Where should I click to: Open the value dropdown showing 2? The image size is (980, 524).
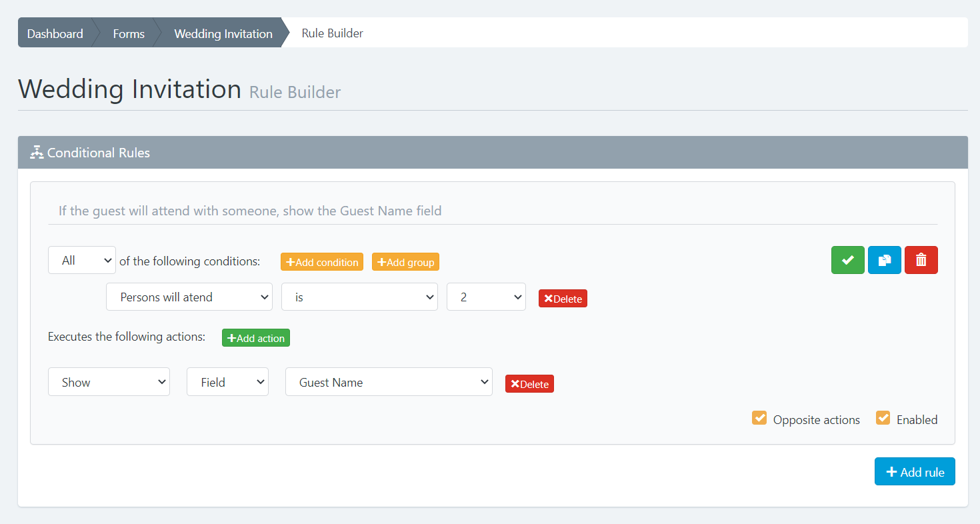coord(486,297)
